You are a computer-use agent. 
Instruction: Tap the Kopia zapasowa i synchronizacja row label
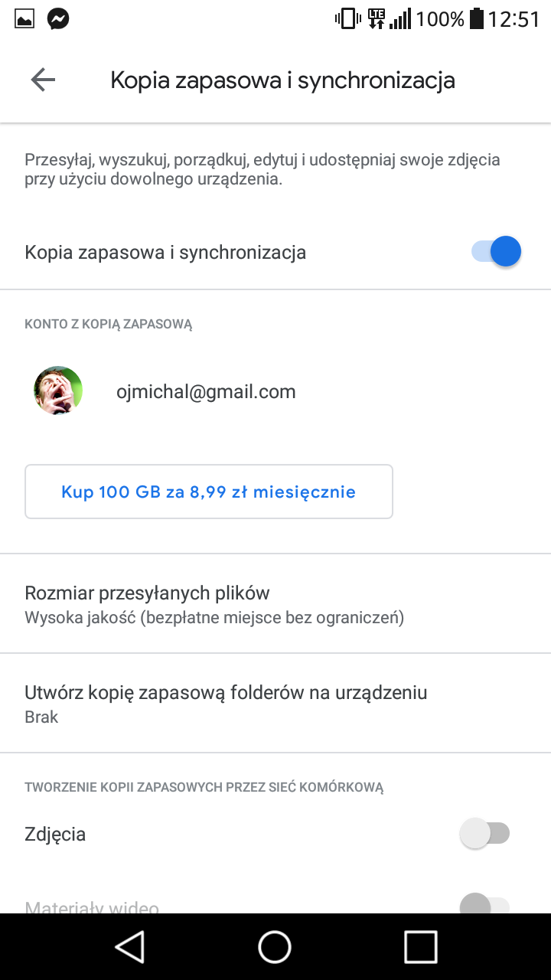[165, 252]
